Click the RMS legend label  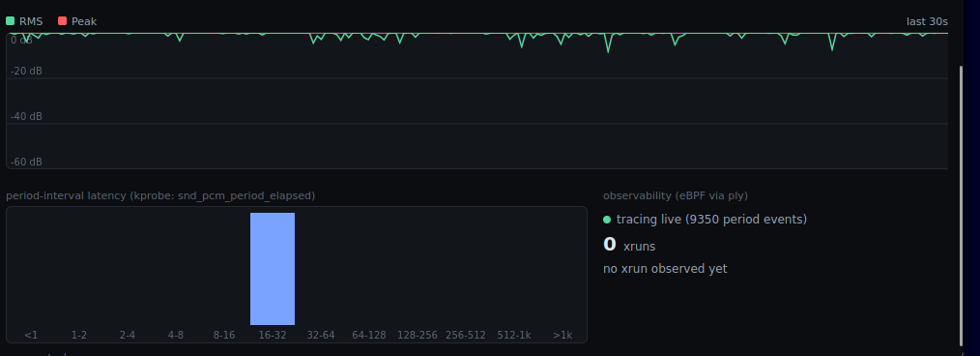pos(31,21)
